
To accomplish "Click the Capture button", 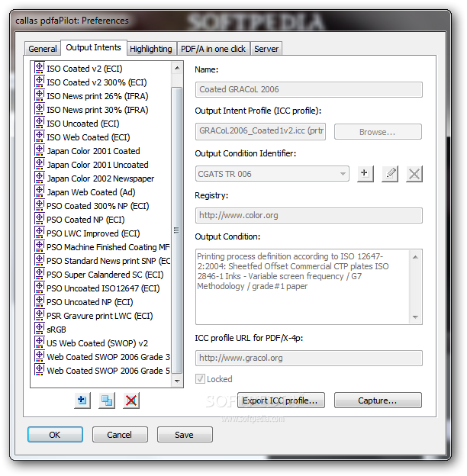I will click(x=378, y=400).
